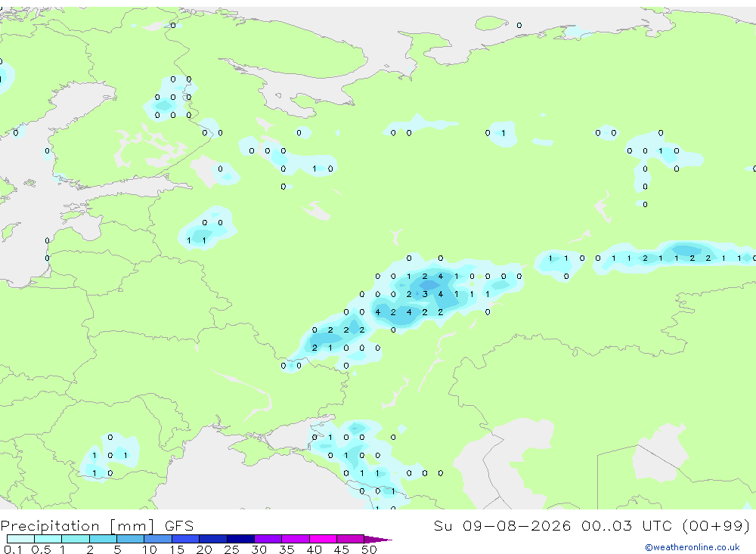756x554 pixels.
Task: Click the 30–35 mm violet legend swatch
Action: coord(268,539)
